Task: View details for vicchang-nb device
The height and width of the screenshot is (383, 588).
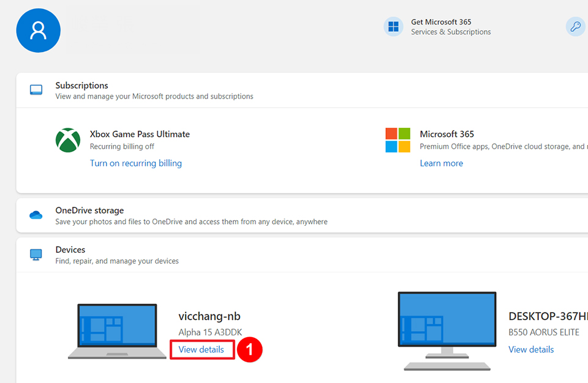Action: (x=202, y=349)
